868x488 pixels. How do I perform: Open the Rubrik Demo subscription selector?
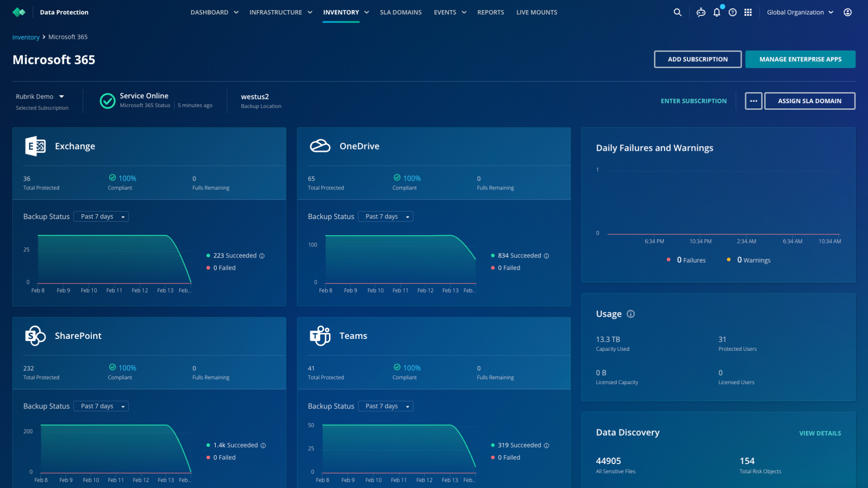pyautogui.click(x=40, y=97)
